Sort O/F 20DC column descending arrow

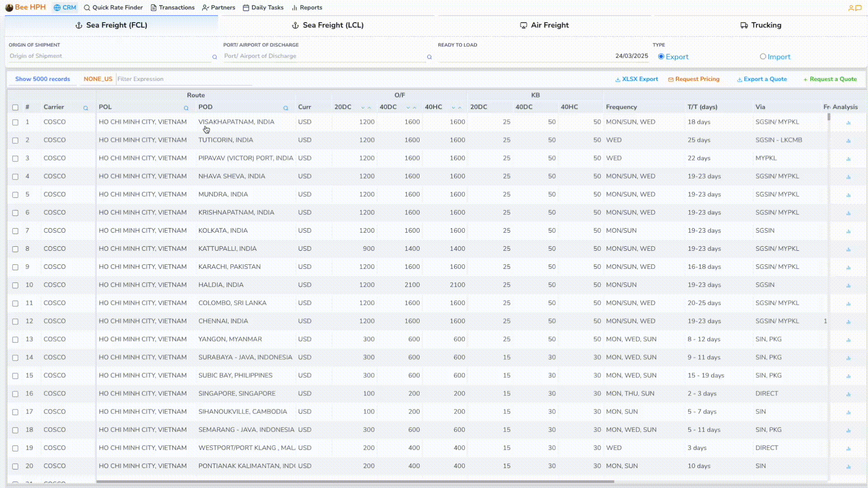pyautogui.click(x=363, y=108)
